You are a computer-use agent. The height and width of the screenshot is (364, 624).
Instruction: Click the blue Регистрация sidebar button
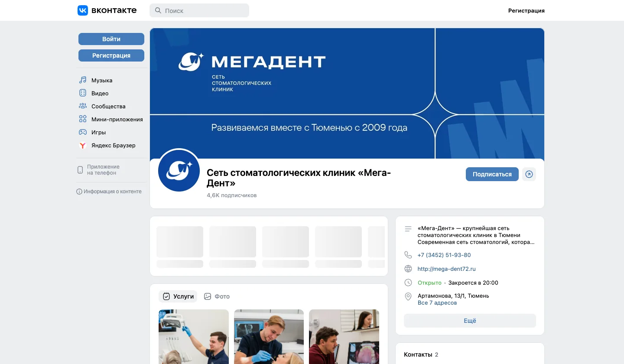[111, 55]
